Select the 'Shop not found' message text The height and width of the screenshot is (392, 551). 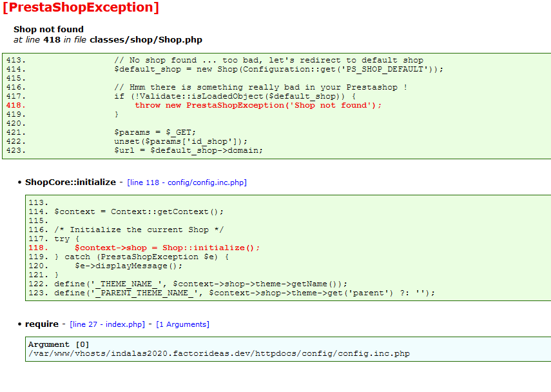tap(48, 29)
